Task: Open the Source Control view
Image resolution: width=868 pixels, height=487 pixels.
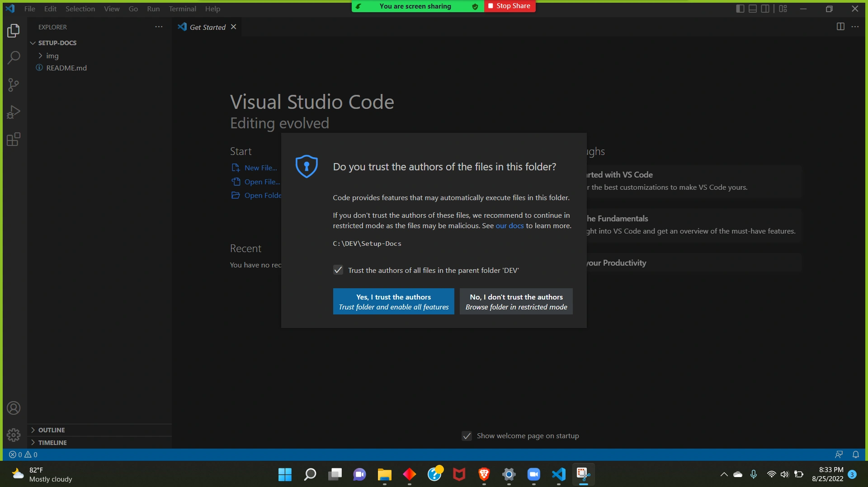Action: (x=14, y=85)
